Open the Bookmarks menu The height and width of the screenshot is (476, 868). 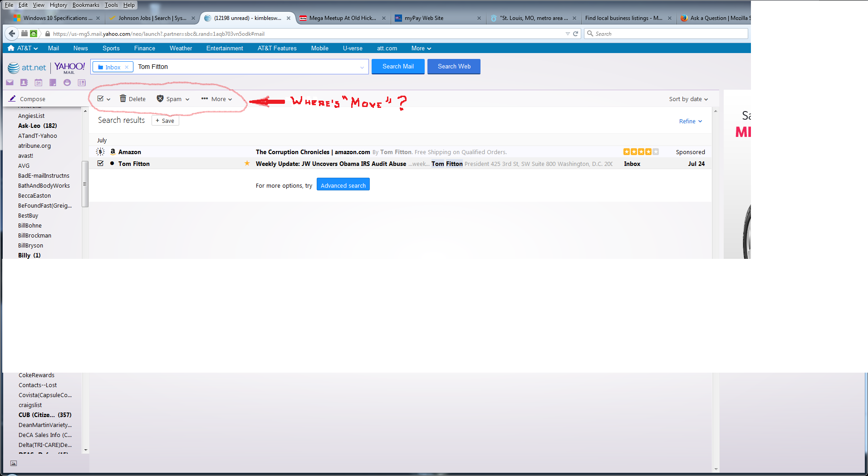[86, 5]
